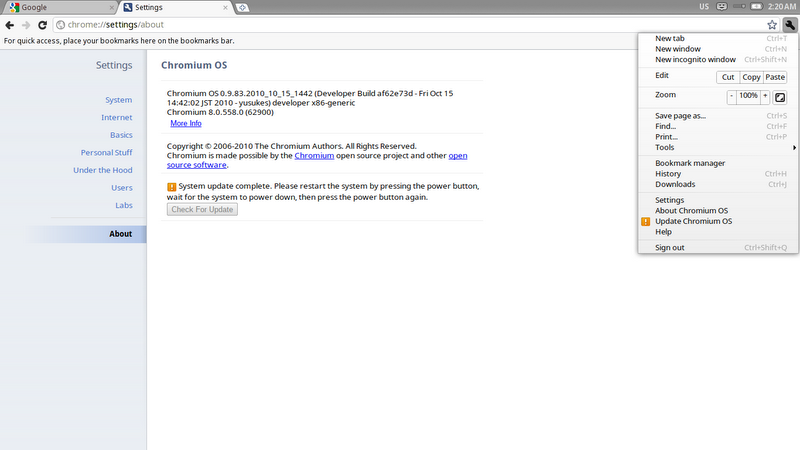Choose Sign out from the menu
The height and width of the screenshot is (450, 800).
pyautogui.click(x=718, y=247)
